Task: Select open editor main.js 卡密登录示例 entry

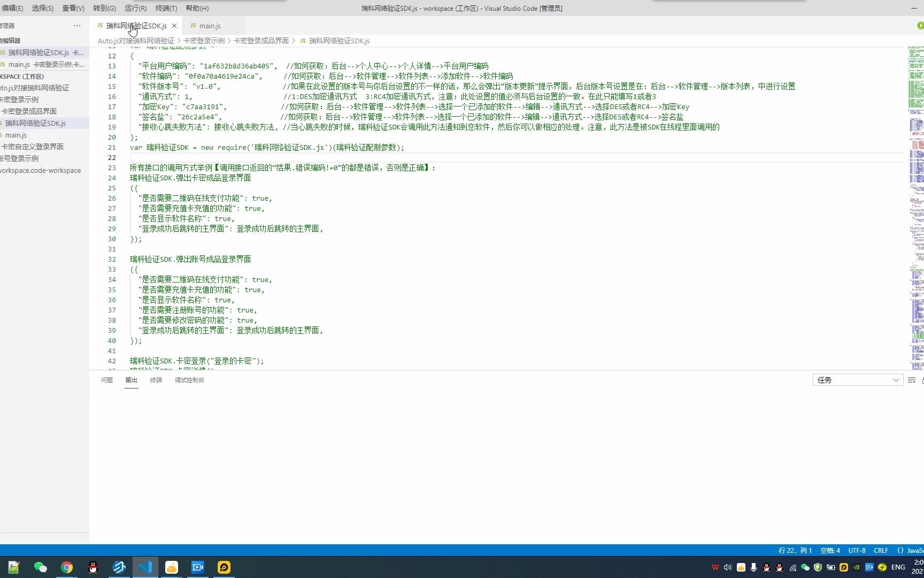Action: tap(44, 64)
